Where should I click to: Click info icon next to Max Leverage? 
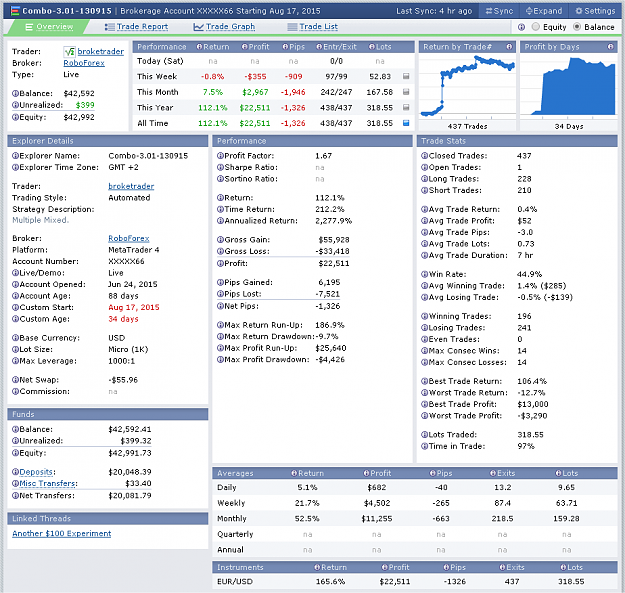[x=15, y=361]
